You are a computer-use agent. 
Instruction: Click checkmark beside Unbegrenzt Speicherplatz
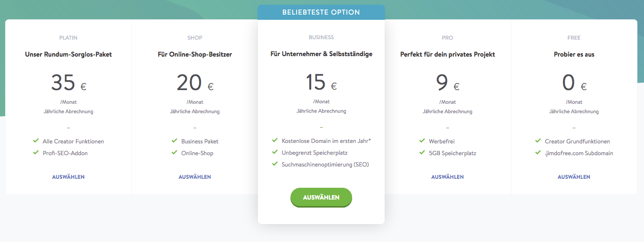point(275,152)
